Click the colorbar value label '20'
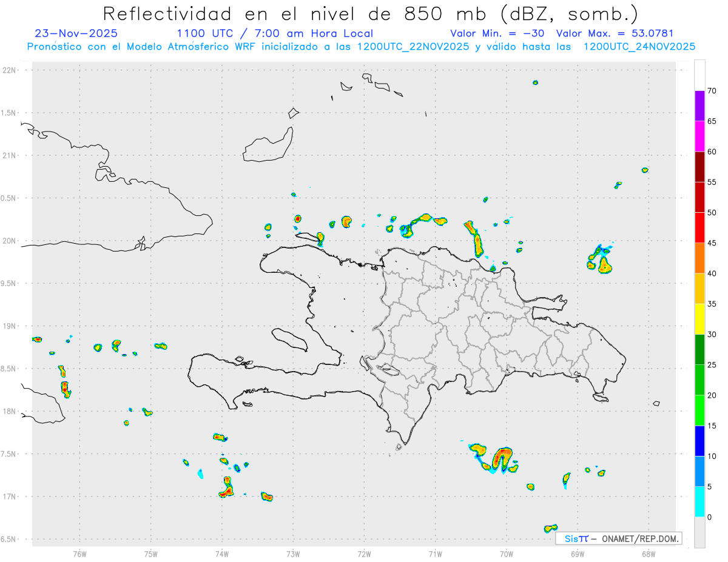 click(x=712, y=395)
